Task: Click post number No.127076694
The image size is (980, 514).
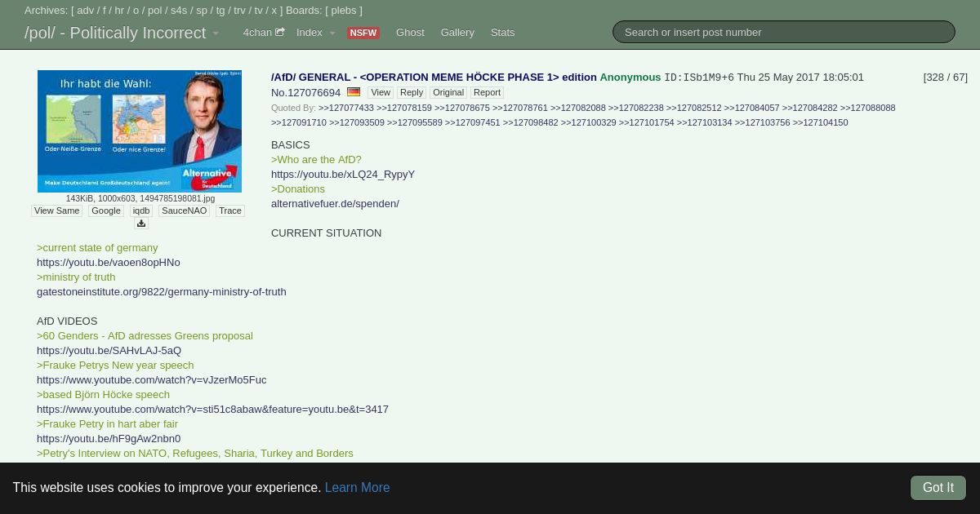Action: pos(305,92)
